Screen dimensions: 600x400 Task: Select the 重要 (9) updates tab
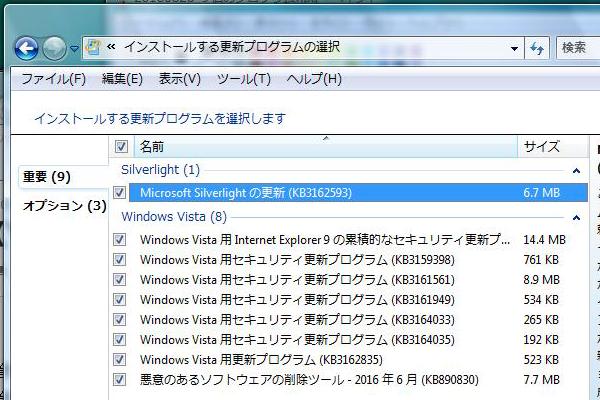click(x=48, y=177)
